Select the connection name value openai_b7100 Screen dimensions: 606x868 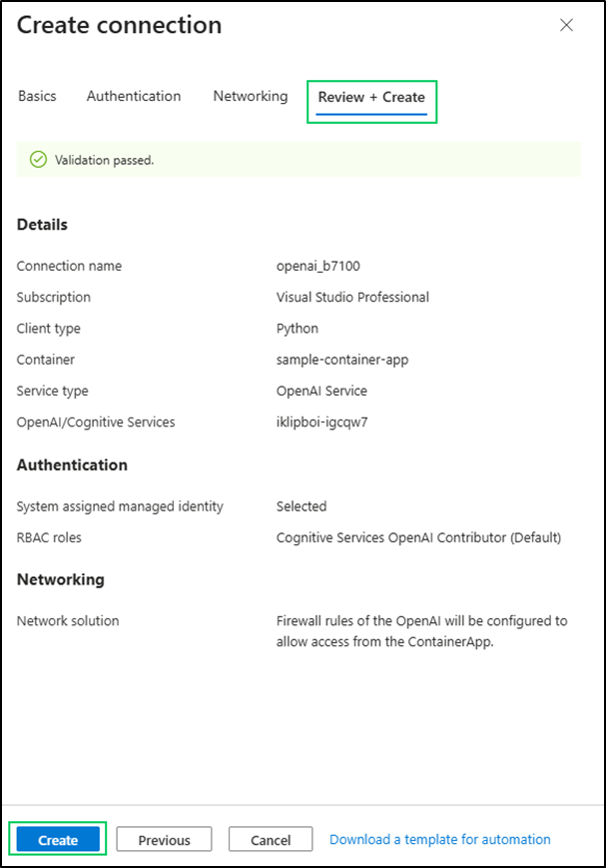point(316,267)
